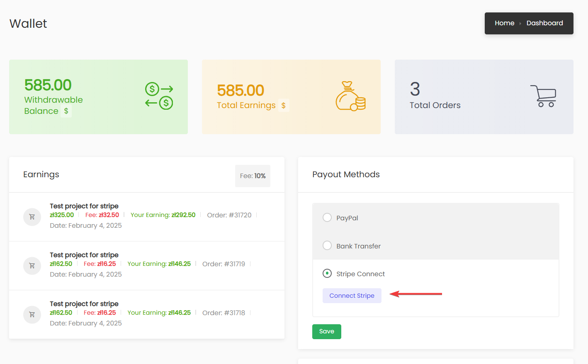Select the Stripe Connect radio button
The image size is (588, 364).
click(x=327, y=274)
